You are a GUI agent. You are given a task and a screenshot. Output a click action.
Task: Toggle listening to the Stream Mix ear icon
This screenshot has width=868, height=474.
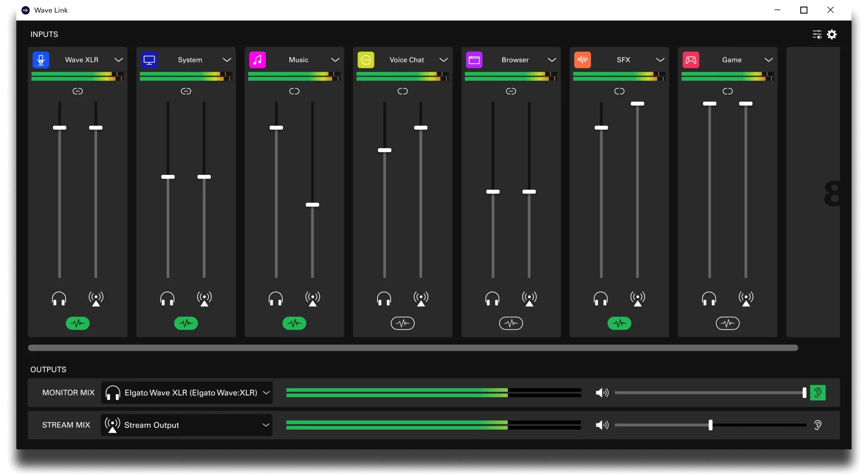coord(818,425)
